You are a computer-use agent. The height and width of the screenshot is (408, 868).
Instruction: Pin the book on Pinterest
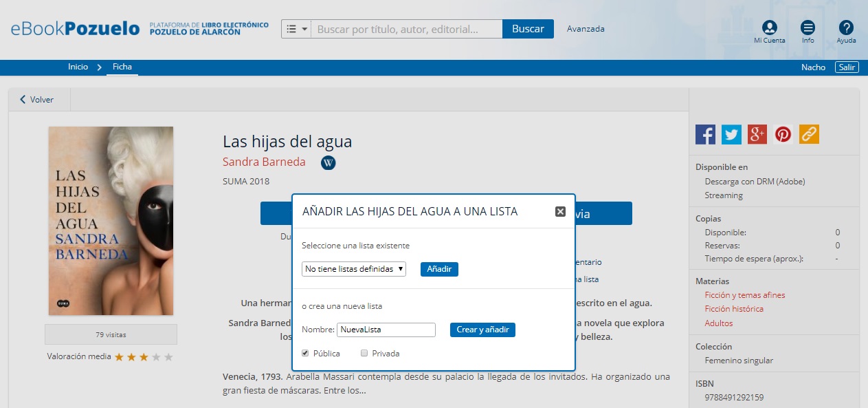[783, 134]
